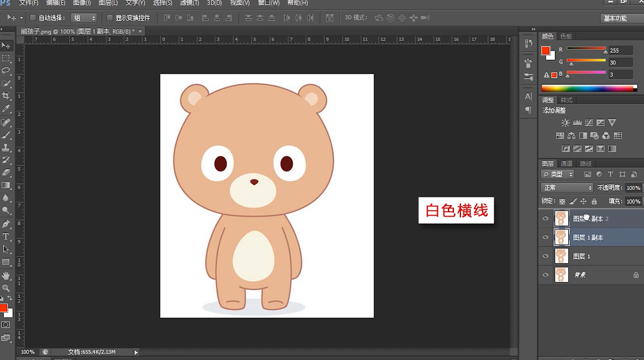Select the Hand tool
Screen dimensions: 644x360
pyautogui.click(x=6, y=276)
